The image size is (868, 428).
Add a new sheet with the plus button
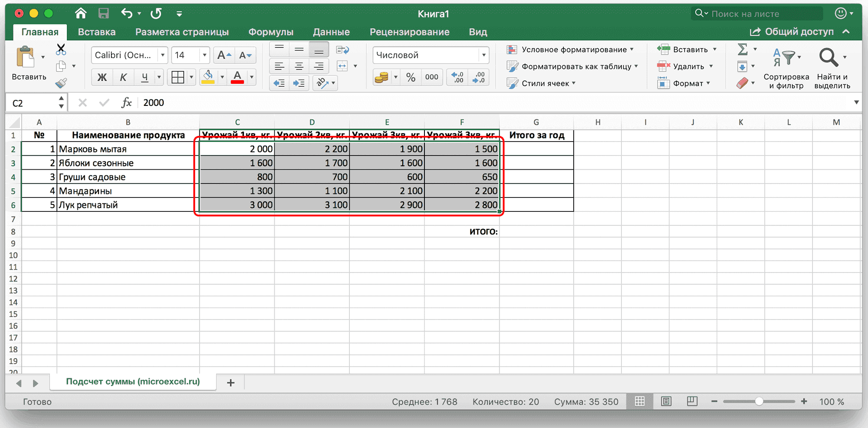pyautogui.click(x=230, y=382)
